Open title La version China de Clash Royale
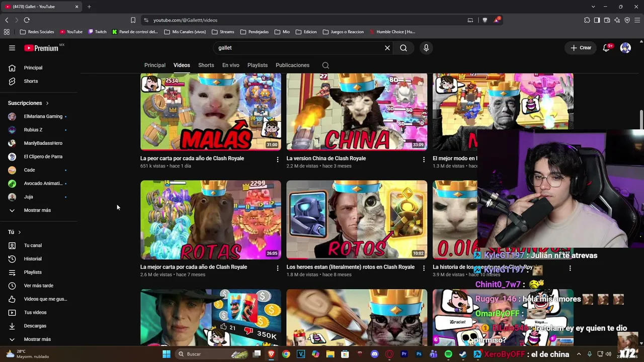The height and width of the screenshot is (362, 644). [326, 158]
